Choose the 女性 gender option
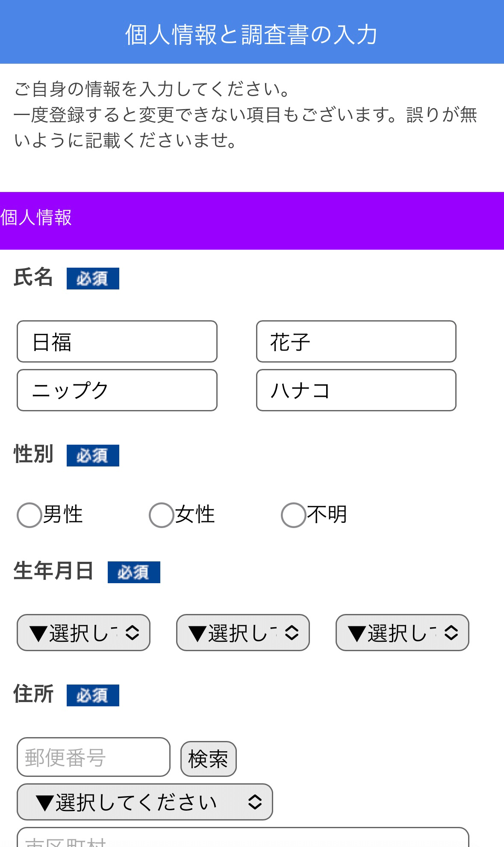The height and width of the screenshot is (847, 504). pos(162,515)
